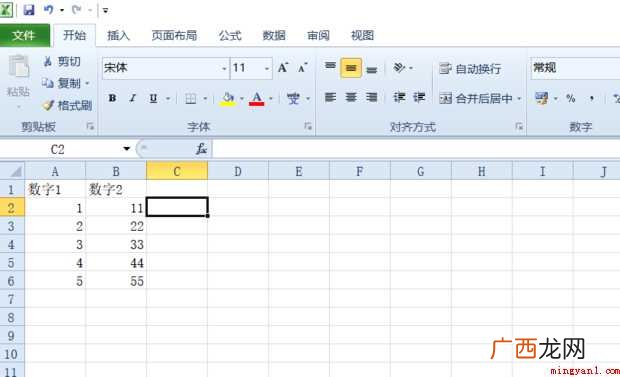Click the increase font size icon
Screen dimensions: 620x377
283,68
